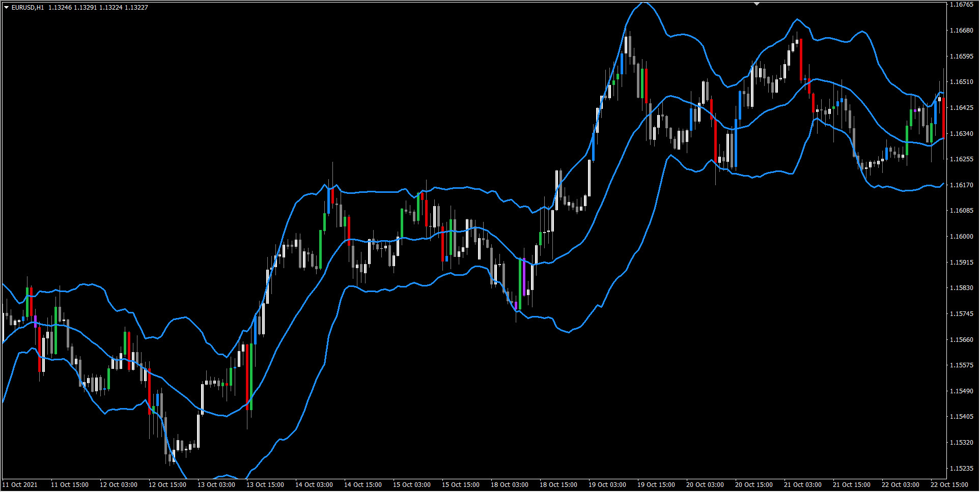The height and width of the screenshot is (492, 980).
Task: Click the 1.16255 price scale label
Action: (x=961, y=159)
